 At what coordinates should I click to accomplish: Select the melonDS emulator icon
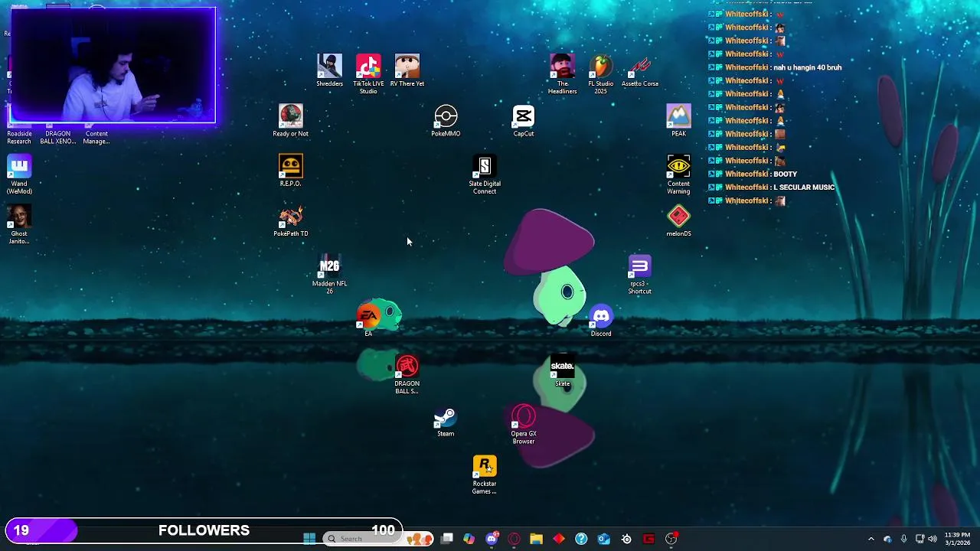(678, 220)
